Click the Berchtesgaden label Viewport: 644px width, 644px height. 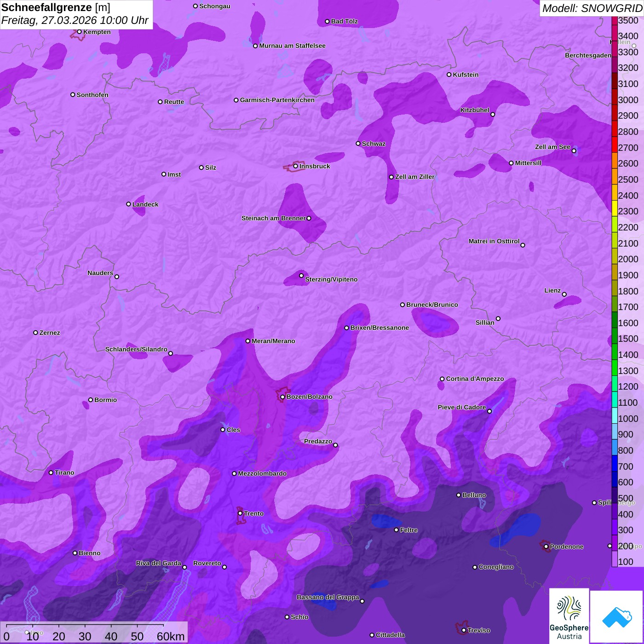(x=588, y=55)
